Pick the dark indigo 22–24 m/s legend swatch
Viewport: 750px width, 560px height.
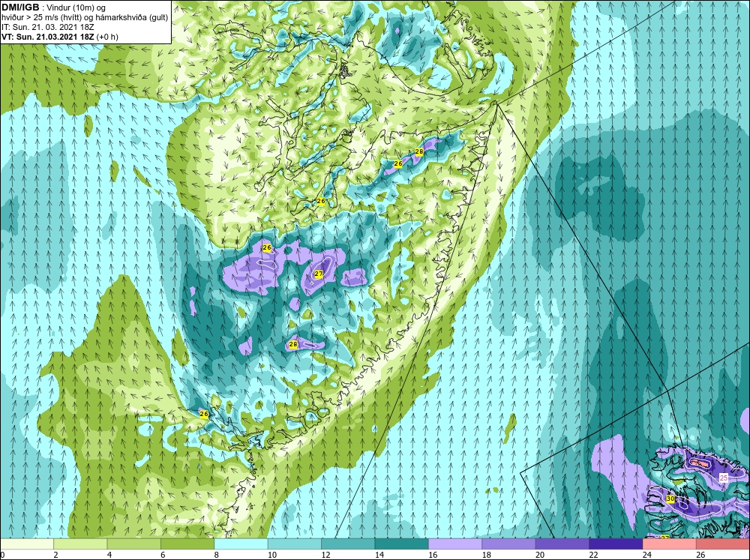click(616, 544)
